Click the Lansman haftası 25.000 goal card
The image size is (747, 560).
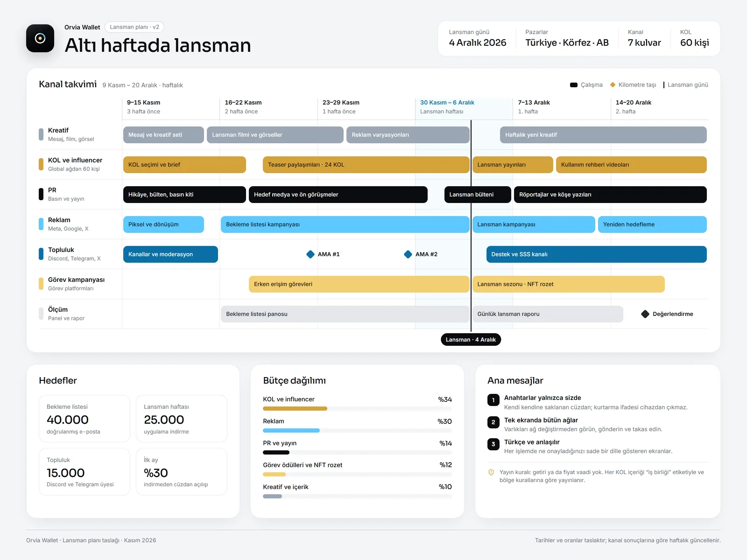point(182,419)
